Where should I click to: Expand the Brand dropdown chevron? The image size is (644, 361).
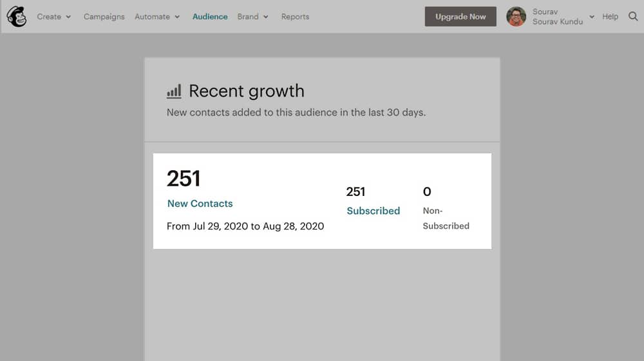266,17
